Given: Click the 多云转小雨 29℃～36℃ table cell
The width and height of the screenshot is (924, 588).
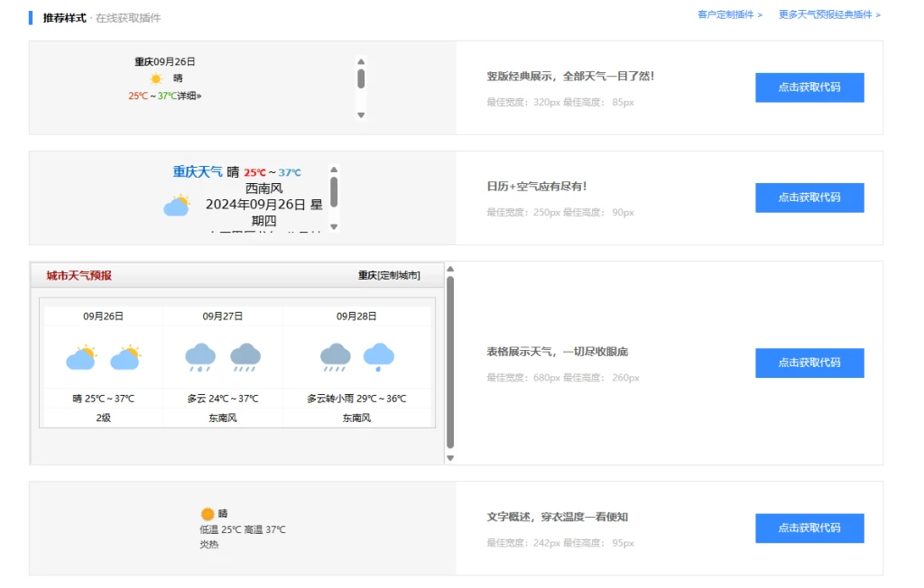Looking at the screenshot, I should (x=356, y=399).
